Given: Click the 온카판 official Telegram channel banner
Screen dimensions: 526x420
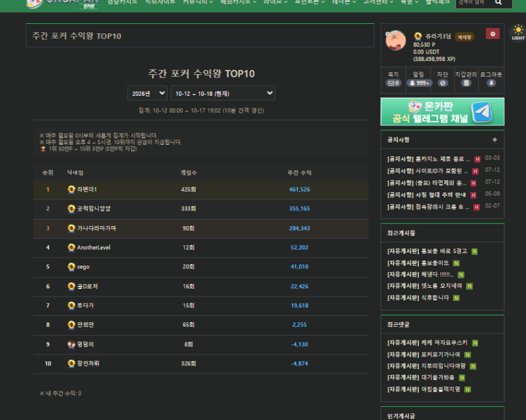Looking at the screenshot, I should pos(442,112).
